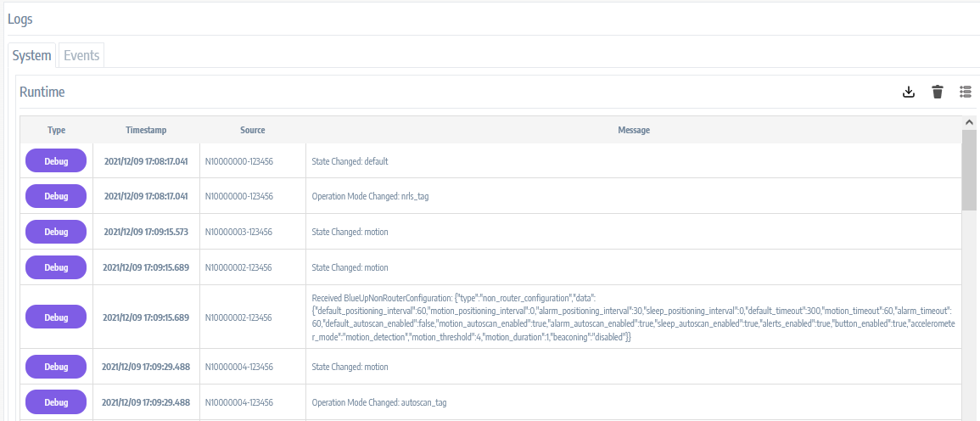Click the Logs page heading
The width and height of the screenshot is (980, 421).
pos(20,19)
